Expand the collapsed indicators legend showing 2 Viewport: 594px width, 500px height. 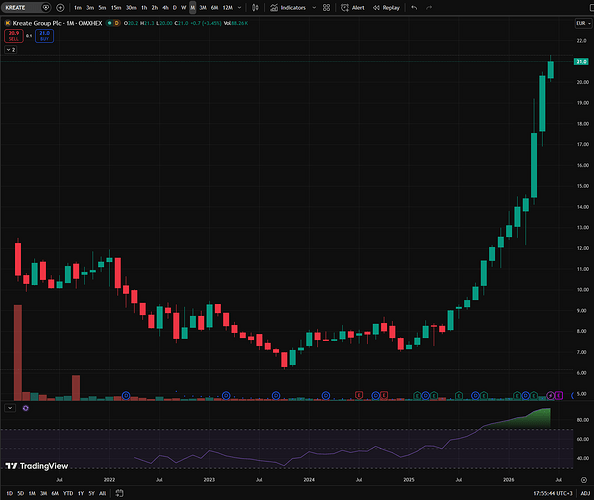click(x=11, y=50)
